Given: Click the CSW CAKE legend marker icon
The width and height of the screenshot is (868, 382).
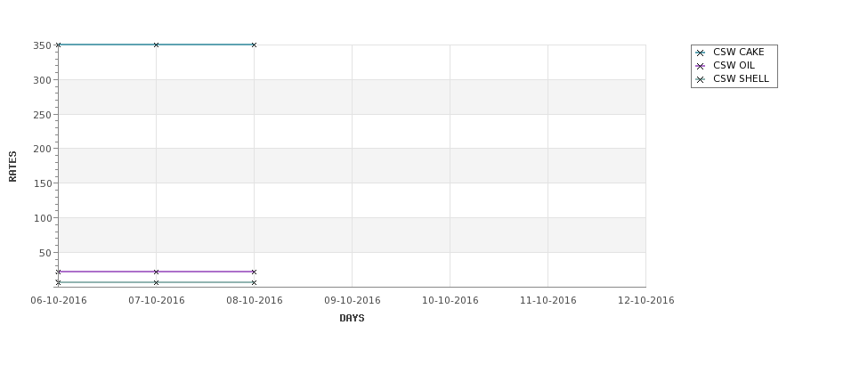Looking at the screenshot, I should [x=700, y=53].
